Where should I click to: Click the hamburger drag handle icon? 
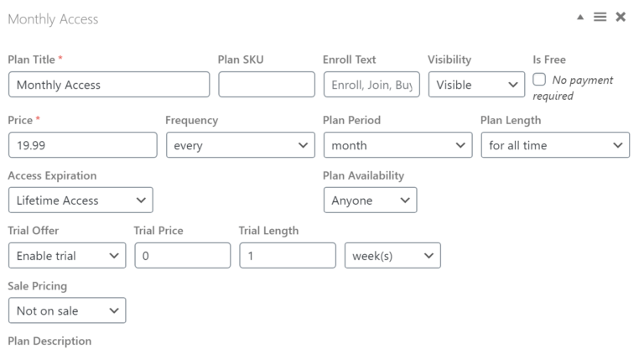[600, 17]
